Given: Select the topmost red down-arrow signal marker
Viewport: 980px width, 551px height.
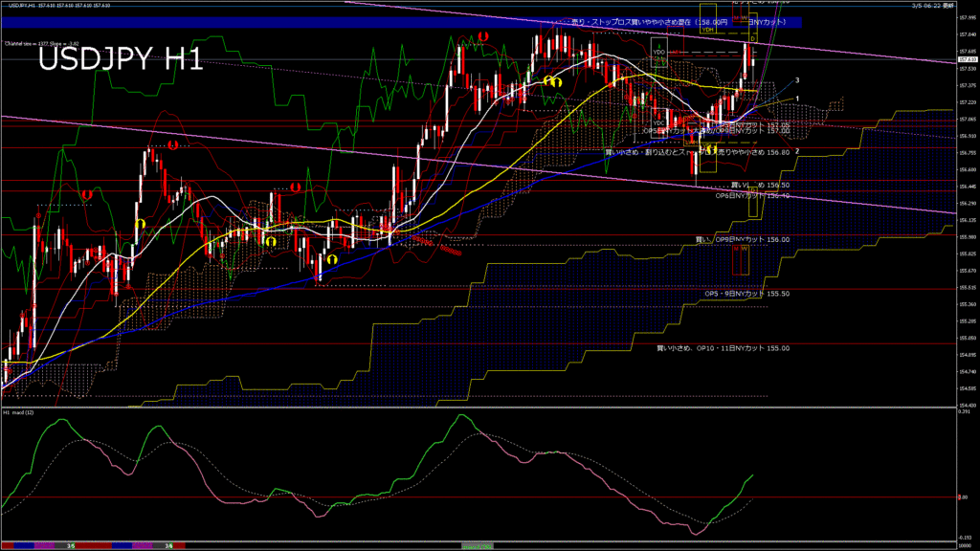Looking at the screenshot, I should pyautogui.click(x=485, y=36).
